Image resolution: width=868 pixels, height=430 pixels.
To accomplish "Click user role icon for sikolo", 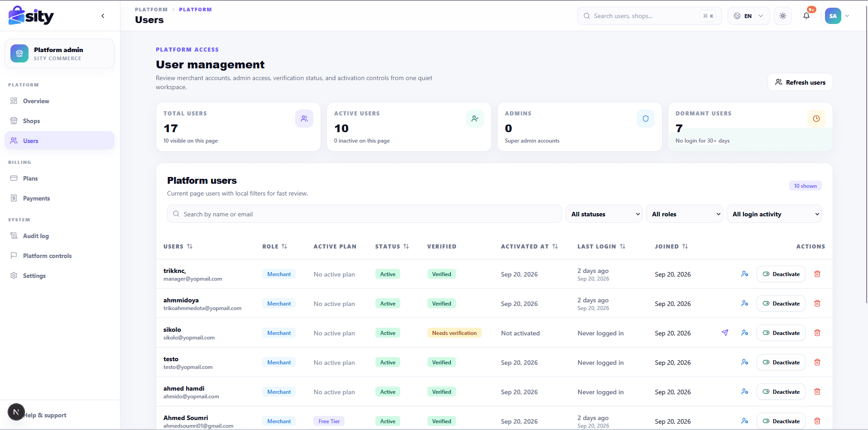I will (x=745, y=333).
